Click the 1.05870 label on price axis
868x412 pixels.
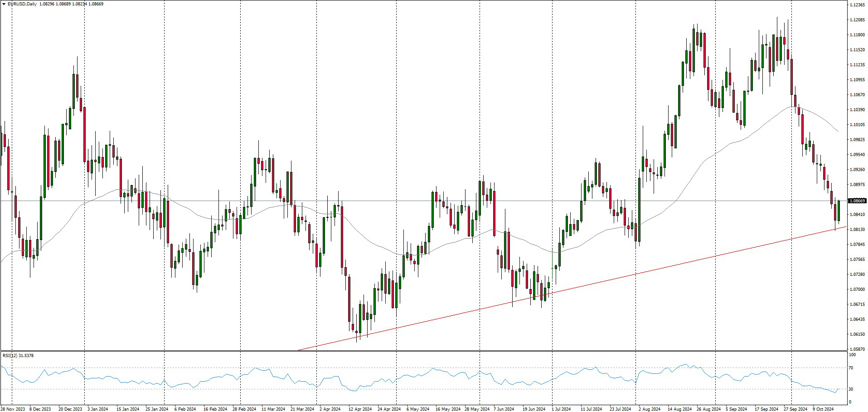coord(857,349)
